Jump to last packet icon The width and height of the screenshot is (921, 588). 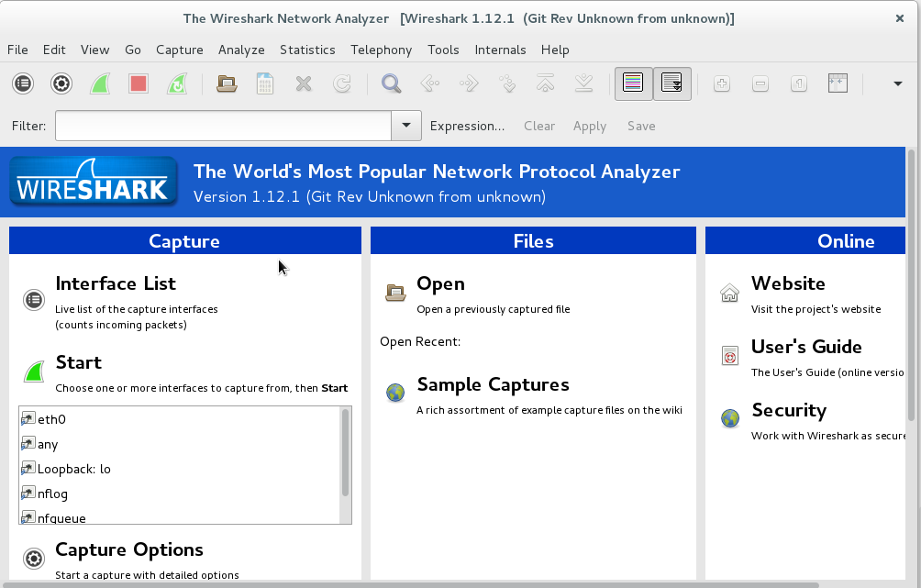[583, 83]
